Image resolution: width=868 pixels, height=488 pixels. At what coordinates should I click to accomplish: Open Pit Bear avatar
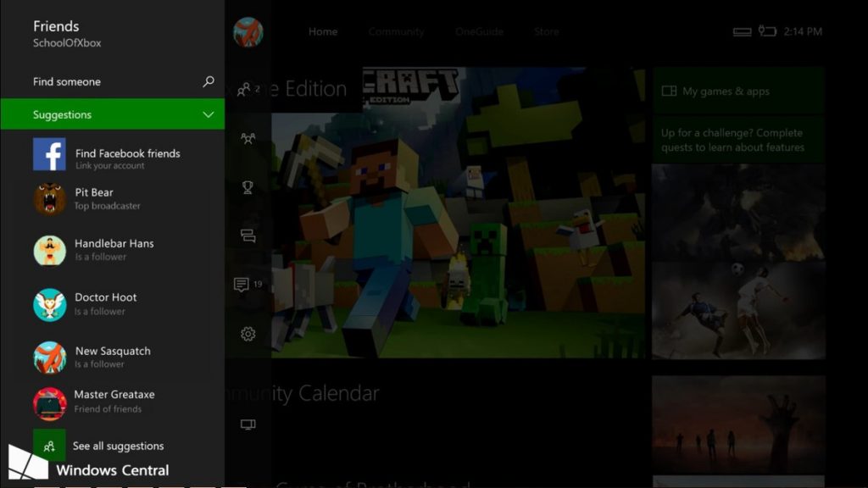point(49,198)
